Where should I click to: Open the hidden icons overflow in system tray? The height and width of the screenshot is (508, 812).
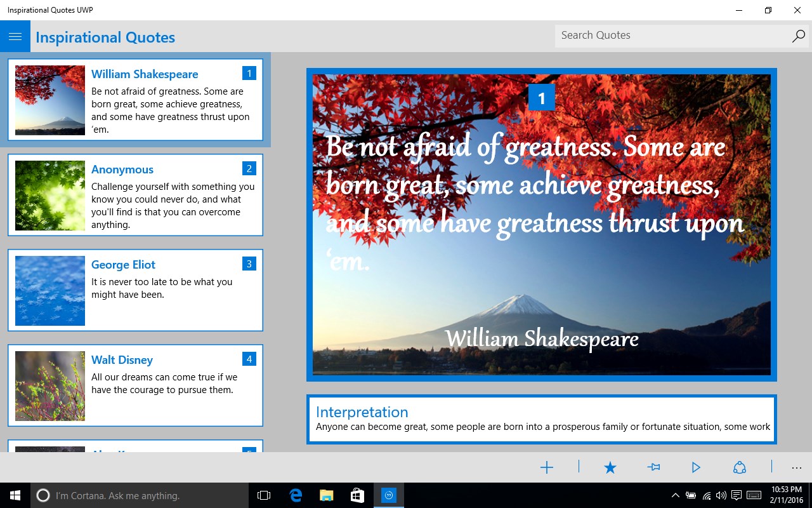pyautogui.click(x=674, y=495)
